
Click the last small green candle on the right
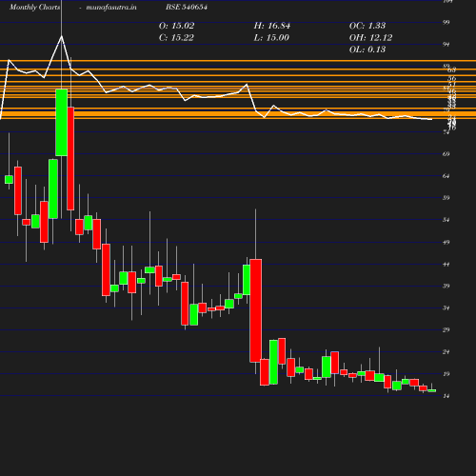(x=432, y=390)
